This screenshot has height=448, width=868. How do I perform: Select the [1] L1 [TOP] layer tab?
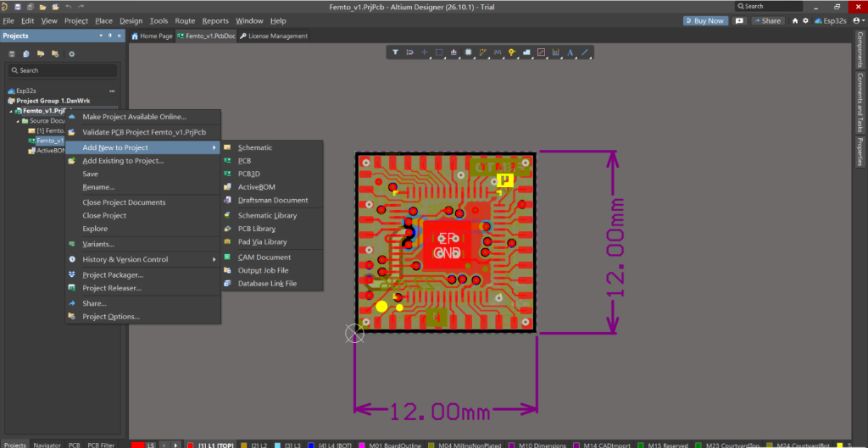pyautogui.click(x=211, y=445)
